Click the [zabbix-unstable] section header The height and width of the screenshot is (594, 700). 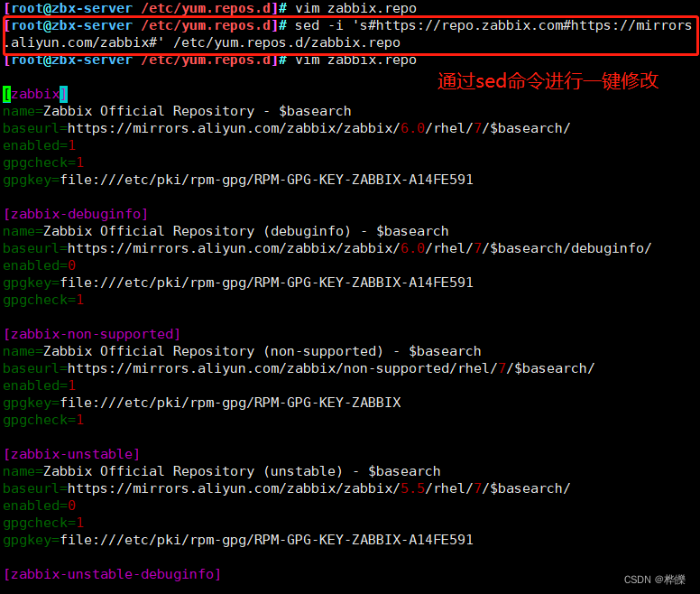(71, 455)
